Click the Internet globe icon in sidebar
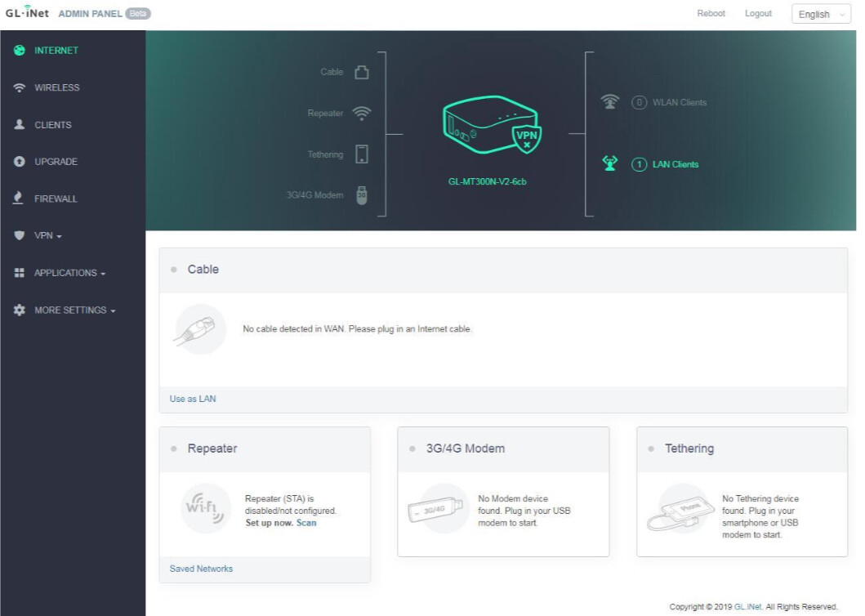Screen dimensions: 865x616 [20, 50]
